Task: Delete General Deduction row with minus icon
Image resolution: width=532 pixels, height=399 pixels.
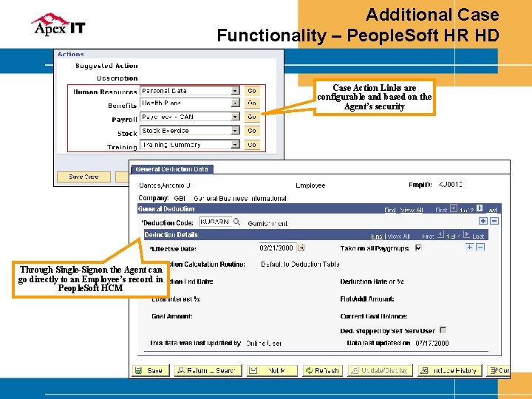Action: 494,221
